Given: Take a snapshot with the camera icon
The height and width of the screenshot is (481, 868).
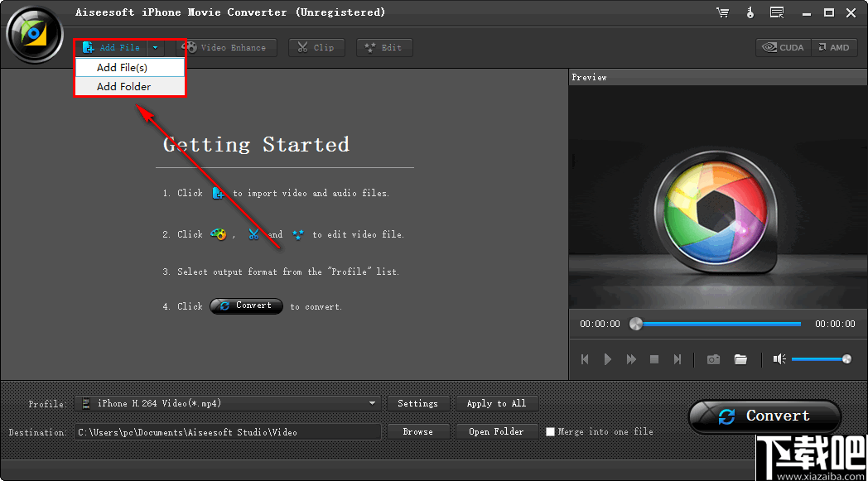Looking at the screenshot, I should click(x=714, y=359).
